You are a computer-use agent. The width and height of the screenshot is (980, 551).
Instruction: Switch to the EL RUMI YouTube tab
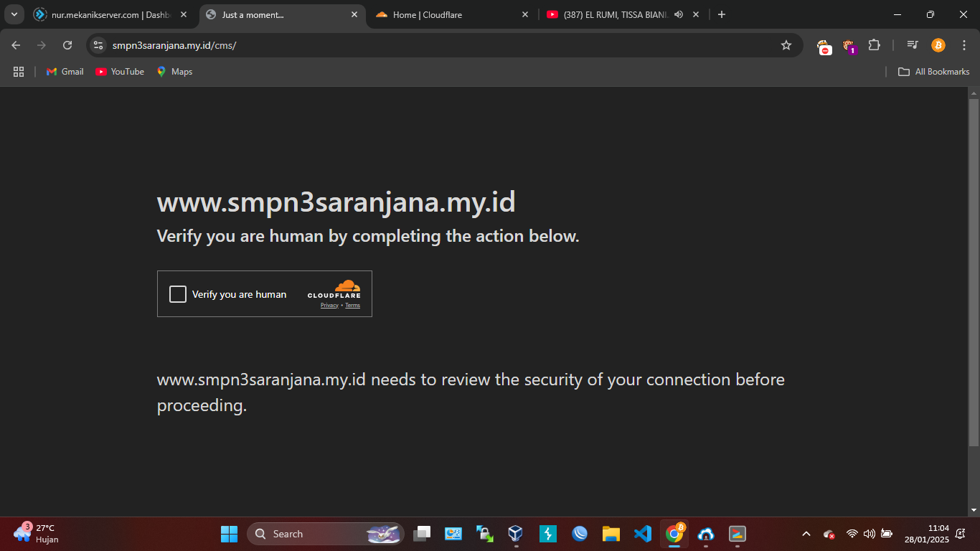tap(623, 14)
